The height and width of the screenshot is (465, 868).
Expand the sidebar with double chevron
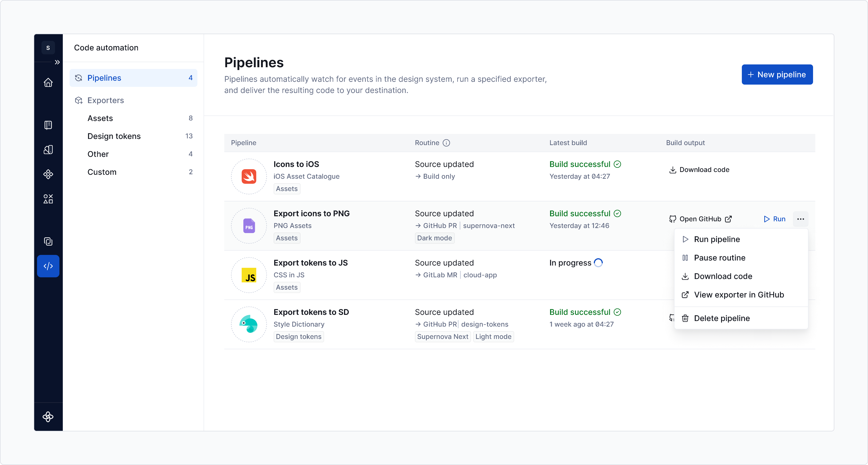point(57,62)
